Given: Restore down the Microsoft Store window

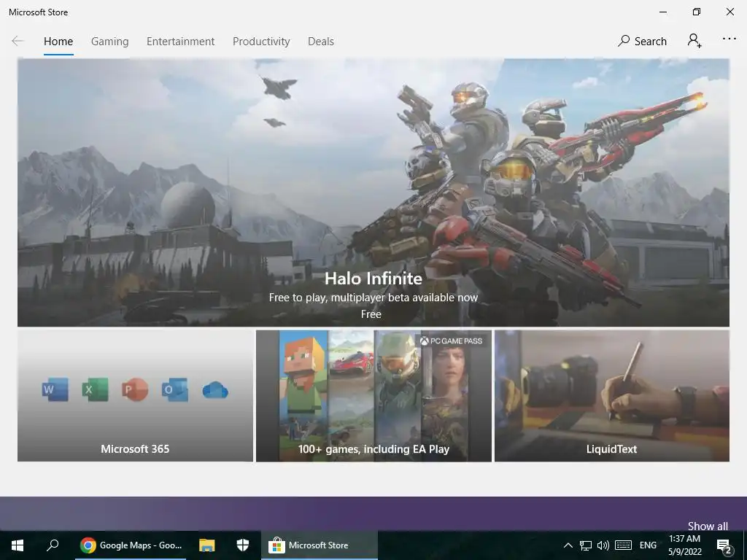Looking at the screenshot, I should point(697,12).
